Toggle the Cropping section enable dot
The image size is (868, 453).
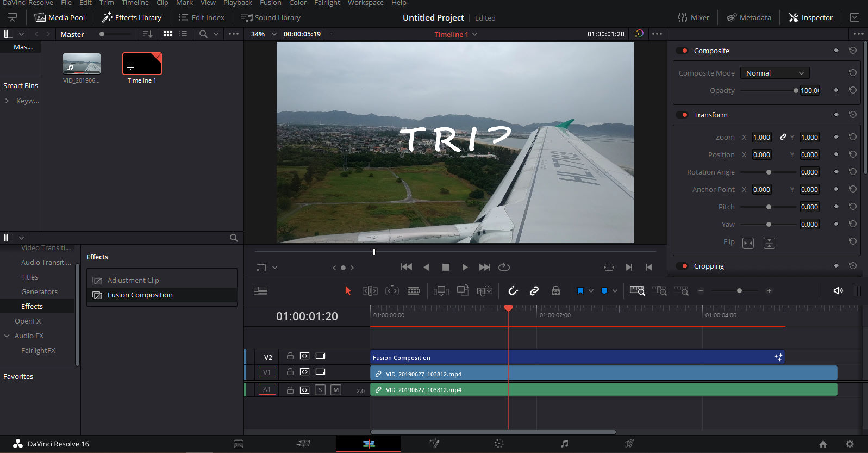(682, 266)
